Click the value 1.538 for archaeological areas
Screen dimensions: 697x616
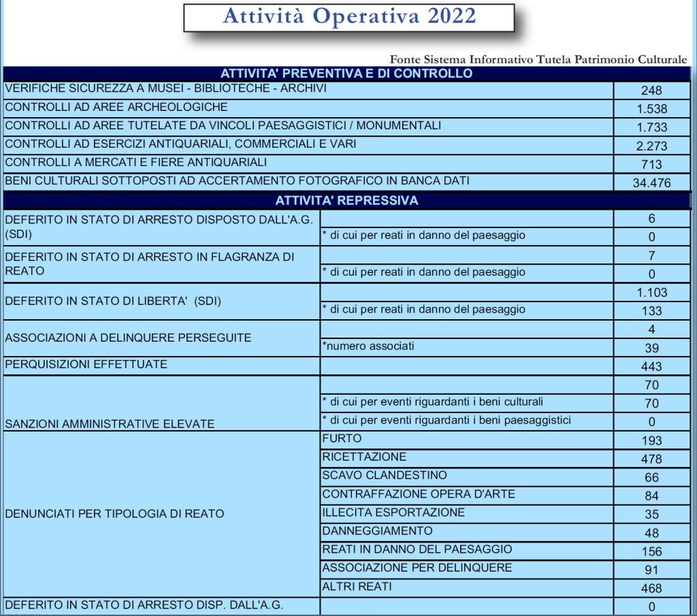pyautogui.click(x=651, y=109)
